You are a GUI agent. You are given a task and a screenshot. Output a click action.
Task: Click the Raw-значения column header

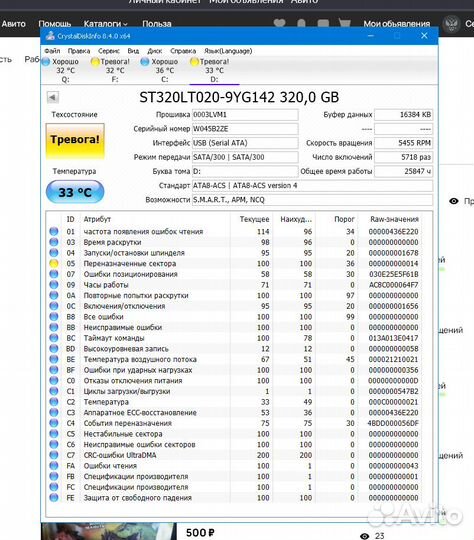coord(394,219)
